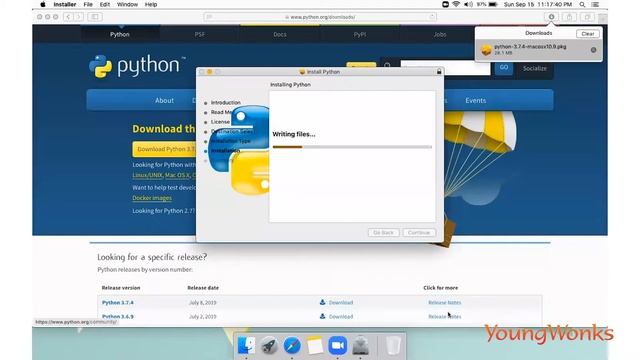The width and height of the screenshot is (640, 360).
Task: Click Safari show tabs icon
Action: 587,17
